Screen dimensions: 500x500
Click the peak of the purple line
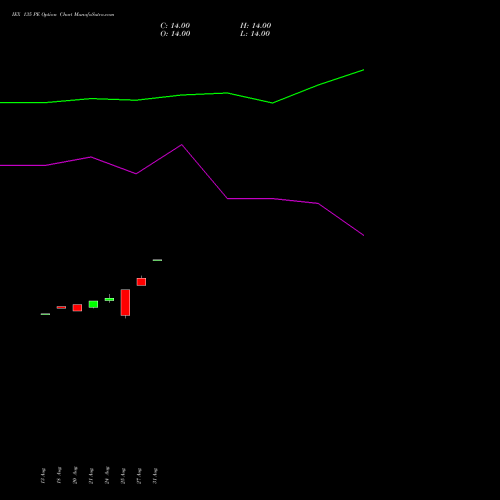pos(182,145)
